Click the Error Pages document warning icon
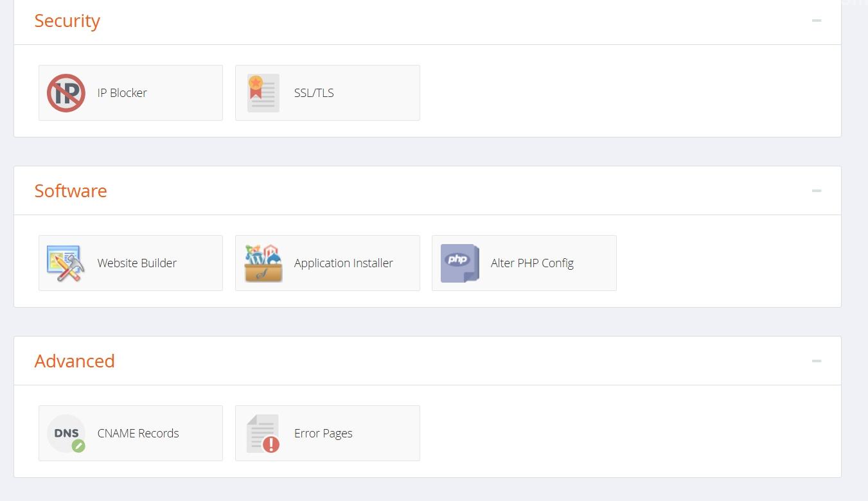Viewport: 868px width, 501px height. (x=263, y=434)
